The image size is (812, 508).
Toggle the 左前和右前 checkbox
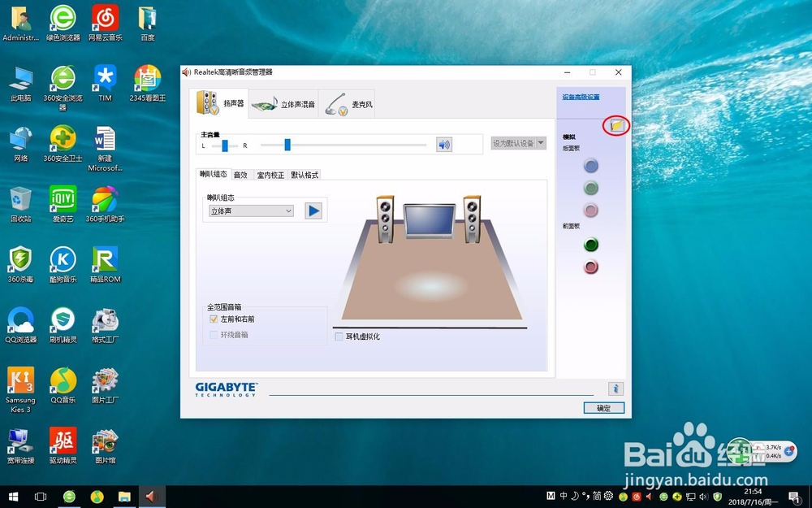click(214, 319)
